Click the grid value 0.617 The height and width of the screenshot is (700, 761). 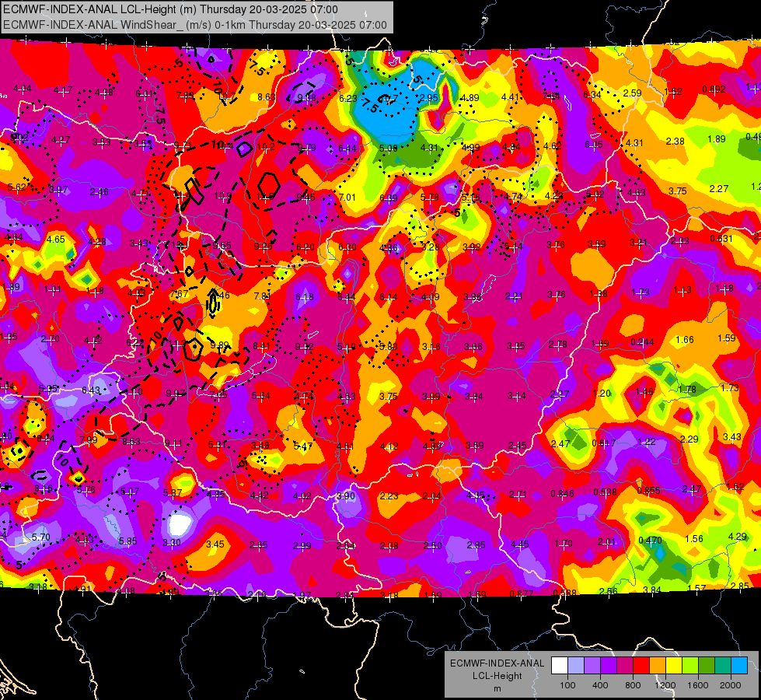(604, 443)
